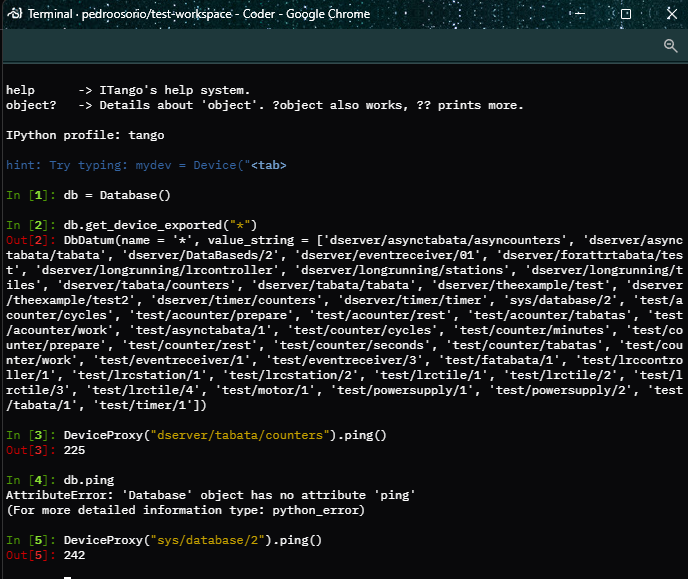Click the AttributeError message line
The image size is (688, 579).
tap(211, 495)
